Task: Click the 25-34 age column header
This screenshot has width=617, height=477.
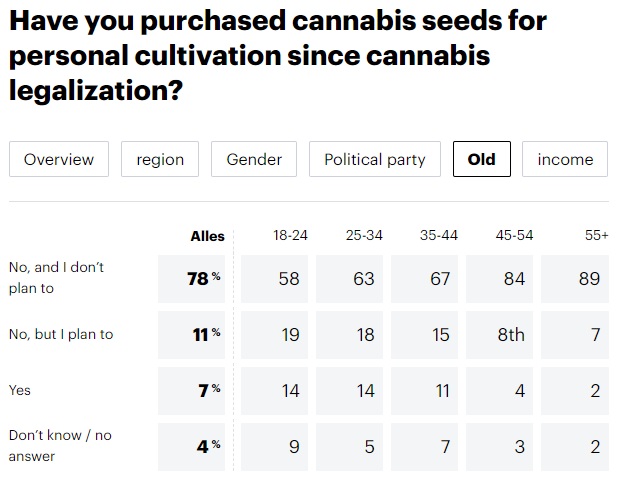Action: (365, 236)
